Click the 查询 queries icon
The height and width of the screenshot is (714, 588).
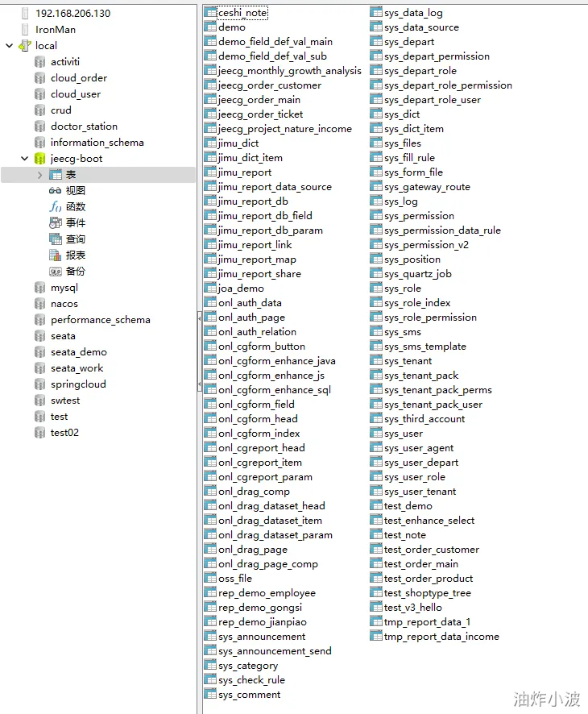55,239
